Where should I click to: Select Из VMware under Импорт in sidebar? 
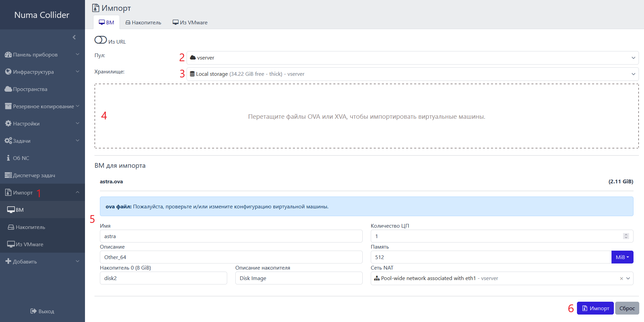pos(42,244)
